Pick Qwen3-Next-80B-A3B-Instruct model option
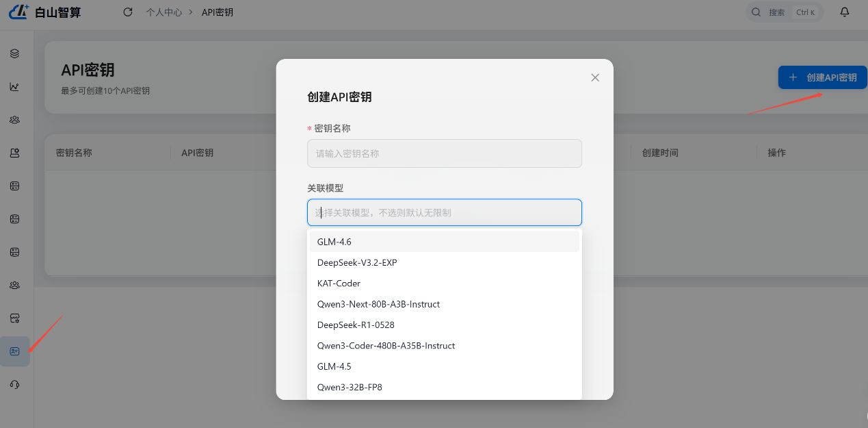 (x=445, y=304)
